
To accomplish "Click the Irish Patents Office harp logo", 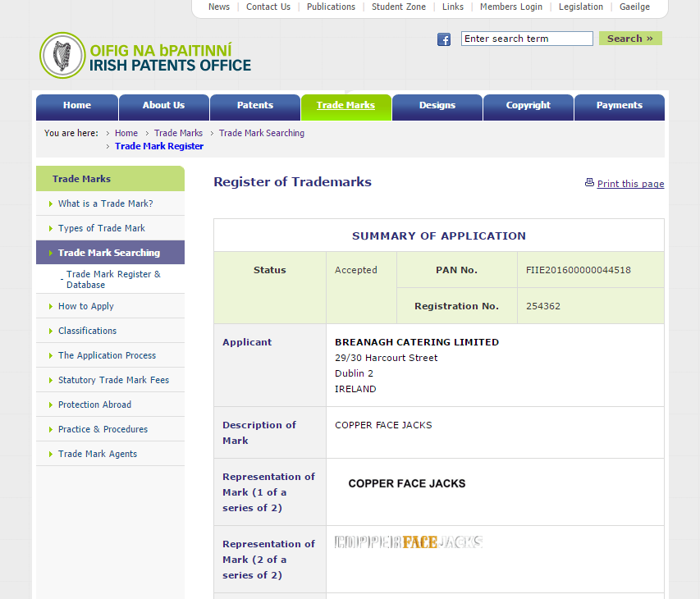I will (x=62, y=55).
